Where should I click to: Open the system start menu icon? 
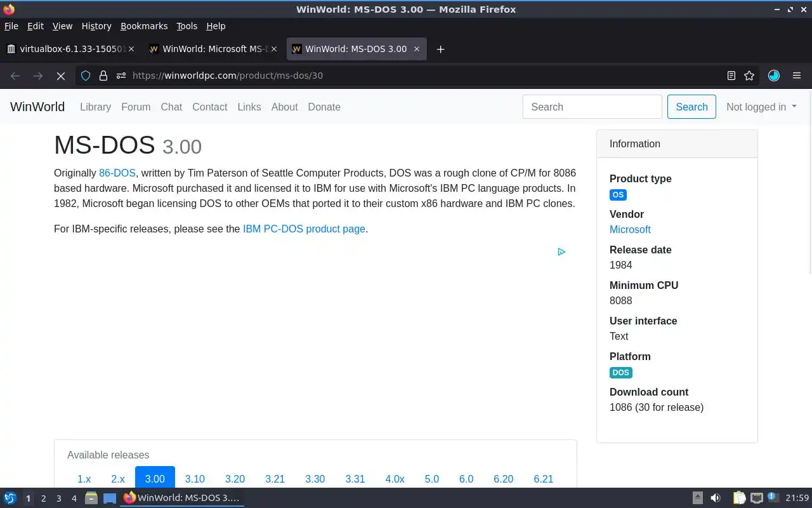(x=10, y=498)
